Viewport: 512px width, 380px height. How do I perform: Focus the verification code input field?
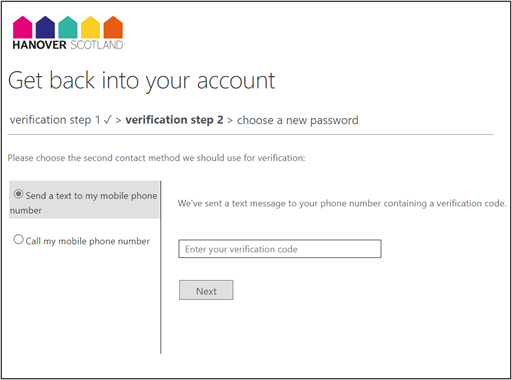(x=280, y=249)
